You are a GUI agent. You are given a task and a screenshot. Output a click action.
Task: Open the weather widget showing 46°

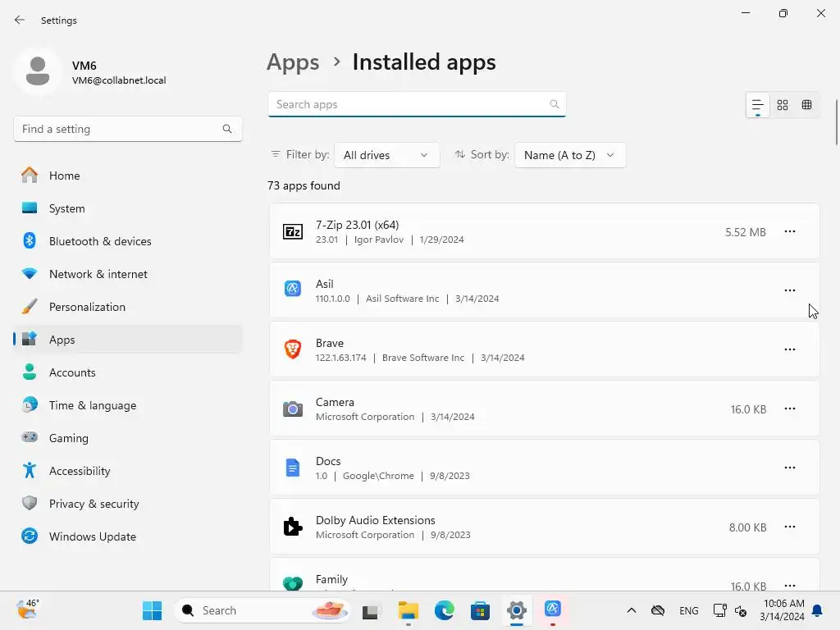pos(28,609)
